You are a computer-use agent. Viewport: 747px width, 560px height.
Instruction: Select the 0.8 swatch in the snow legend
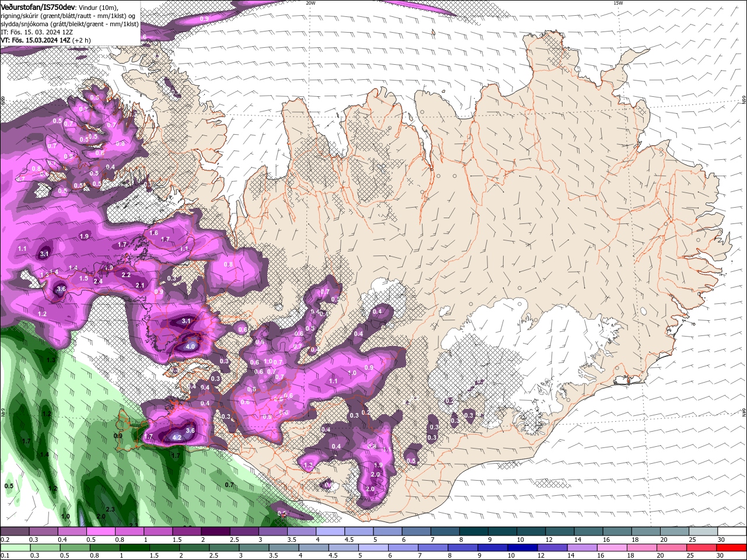point(129,531)
